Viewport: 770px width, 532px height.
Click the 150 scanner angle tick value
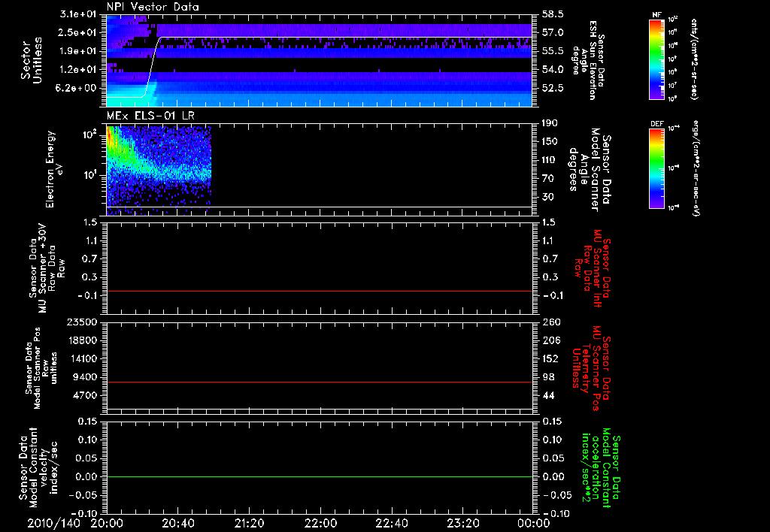[550, 142]
